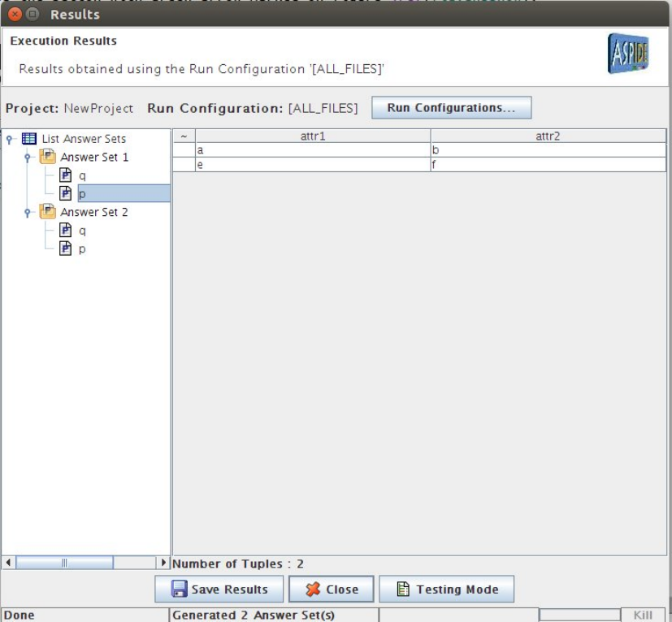Select table cell 'a'
672x622 pixels.
click(313, 150)
